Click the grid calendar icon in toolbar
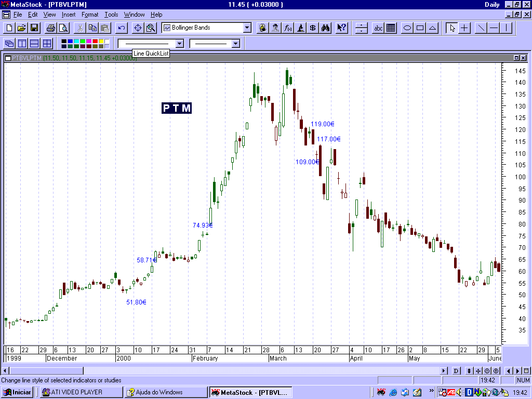The image size is (532, 399). tap(391, 28)
